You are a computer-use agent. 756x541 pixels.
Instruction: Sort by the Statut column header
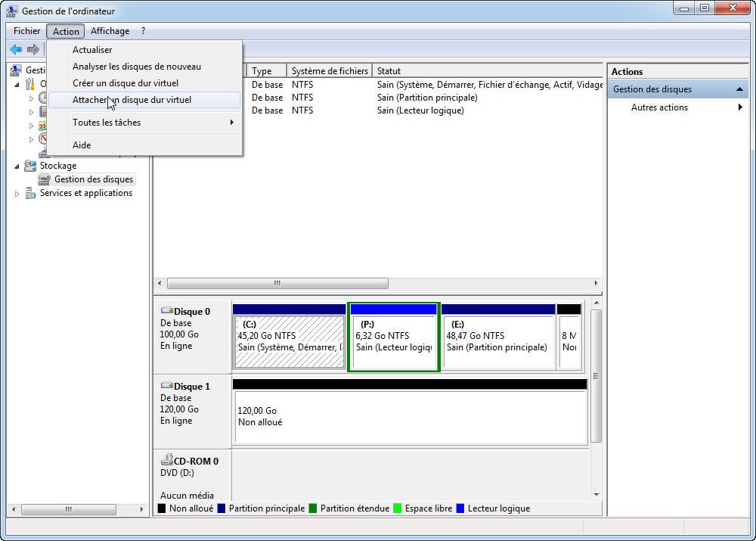coord(488,71)
